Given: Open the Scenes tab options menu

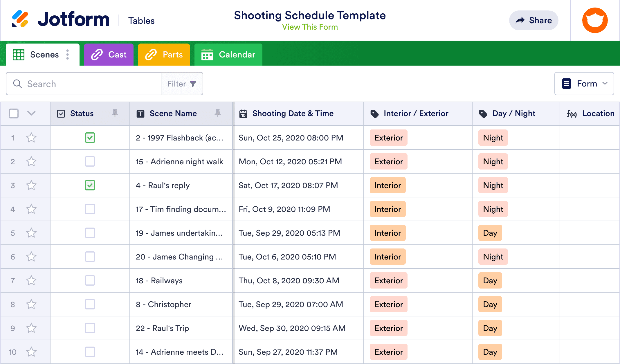Looking at the screenshot, I should [x=67, y=54].
